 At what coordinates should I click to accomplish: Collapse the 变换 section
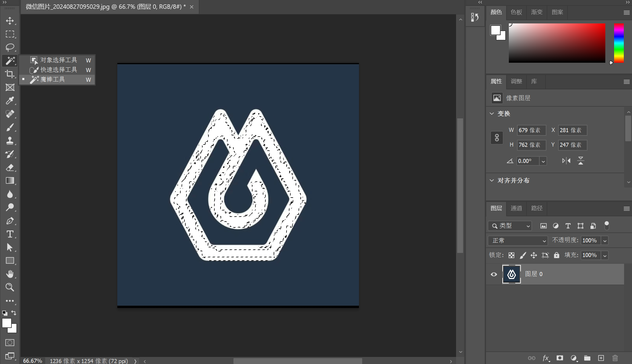(x=492, y=114)
